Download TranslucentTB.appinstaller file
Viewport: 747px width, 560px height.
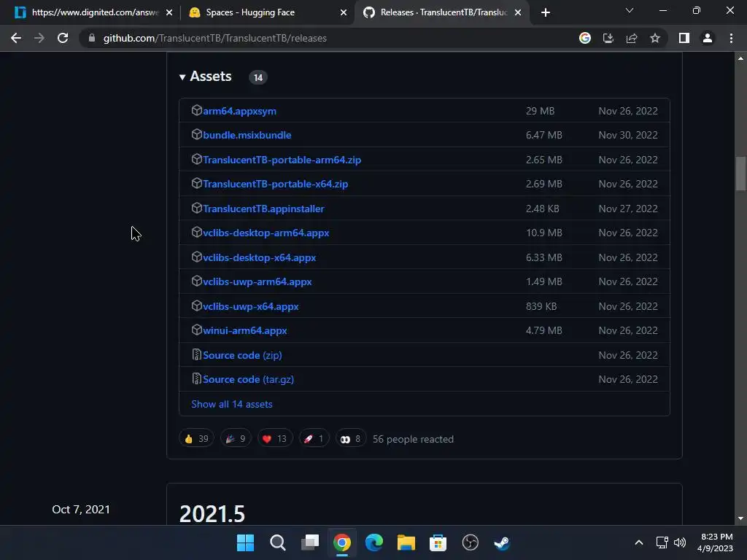pyautogui.click(x=263, y=209)
